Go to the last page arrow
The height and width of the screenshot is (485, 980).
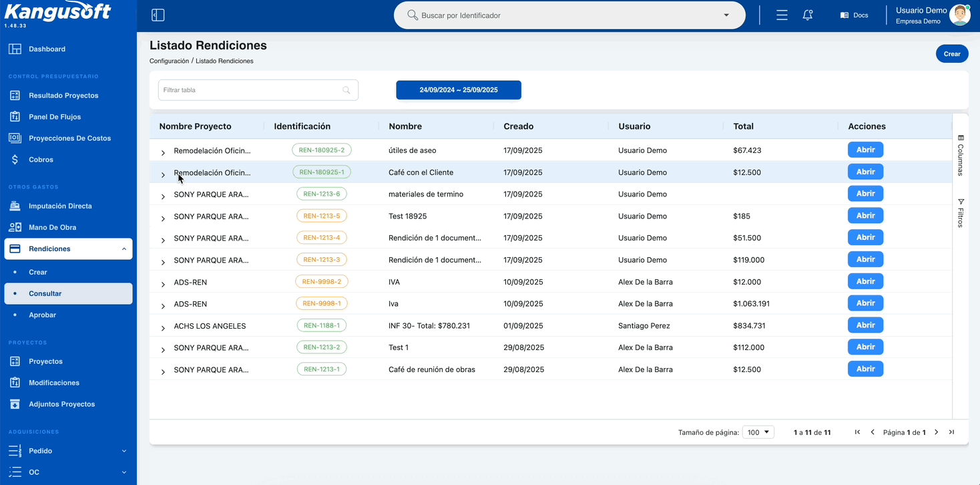(x=951, y=432)
